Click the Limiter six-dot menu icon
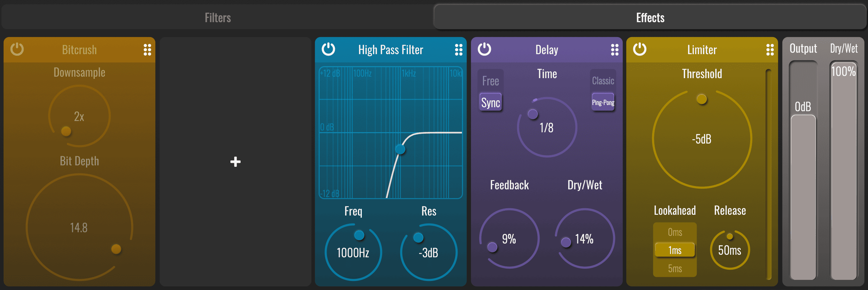Image resolution: width=868 pixels, height=290 pixels. (770, 50)
